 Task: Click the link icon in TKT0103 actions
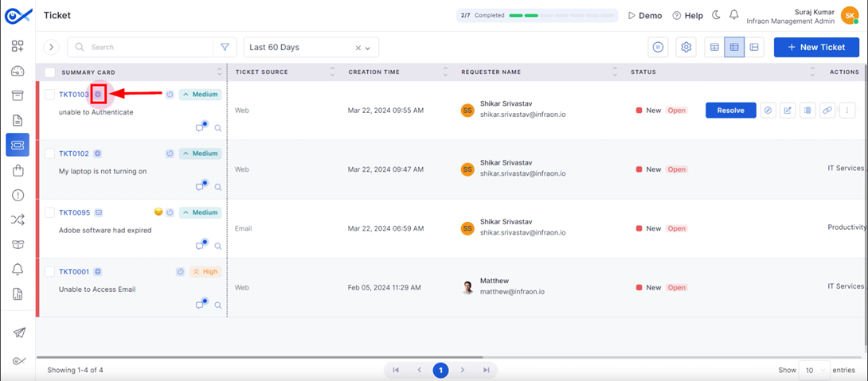coord(827,110)
